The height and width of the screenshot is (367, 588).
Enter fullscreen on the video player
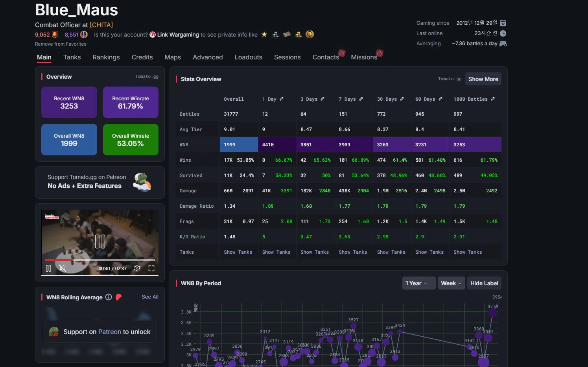tap(151, 268)
